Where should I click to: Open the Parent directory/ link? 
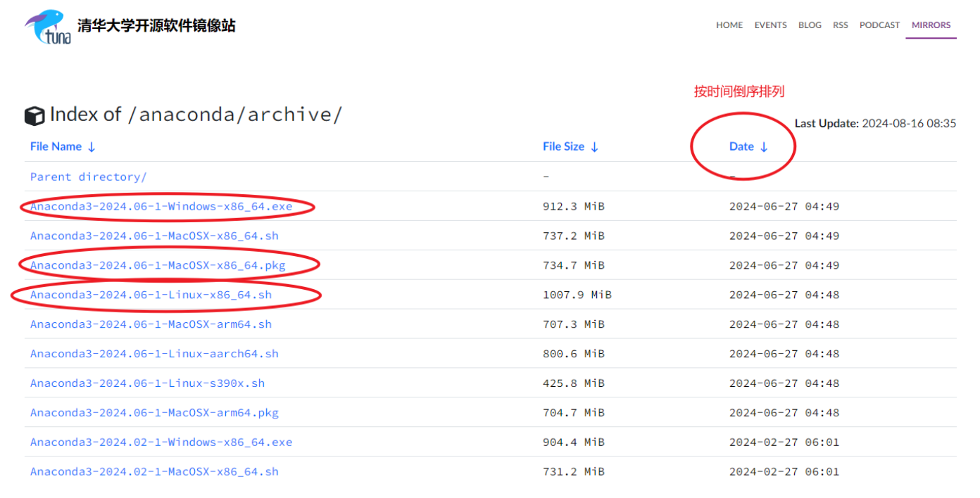click(x=89, y=177)
